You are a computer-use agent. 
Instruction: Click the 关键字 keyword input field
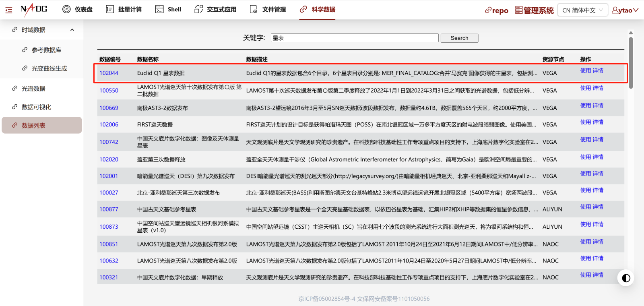[x=354, y=38]
